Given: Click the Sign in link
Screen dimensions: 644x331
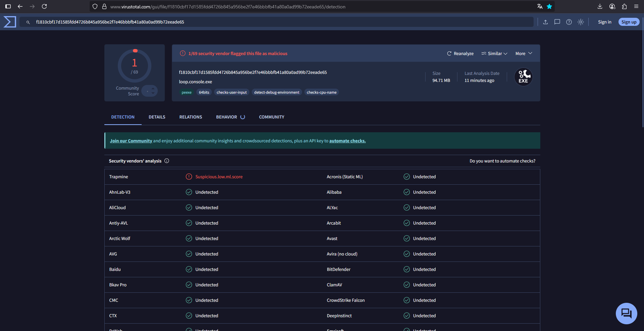Looking at the screenshot, I should (604, 22).
